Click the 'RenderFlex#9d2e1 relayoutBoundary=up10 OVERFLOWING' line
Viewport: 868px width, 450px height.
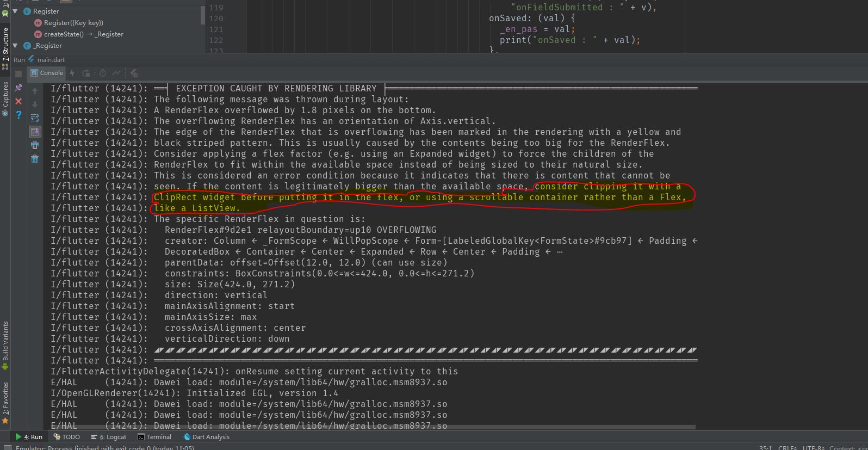300,230
